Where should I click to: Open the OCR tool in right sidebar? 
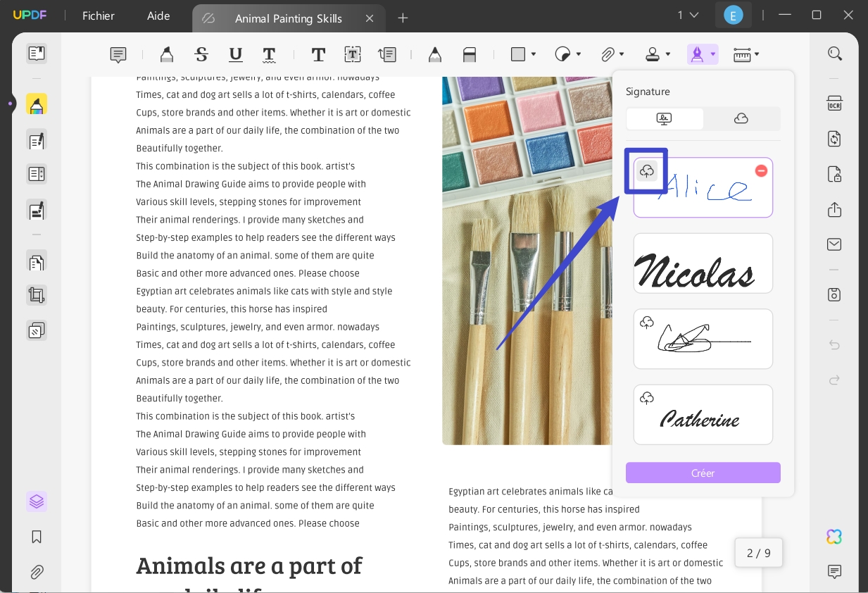pyautogui.click(x=834, y=104)
